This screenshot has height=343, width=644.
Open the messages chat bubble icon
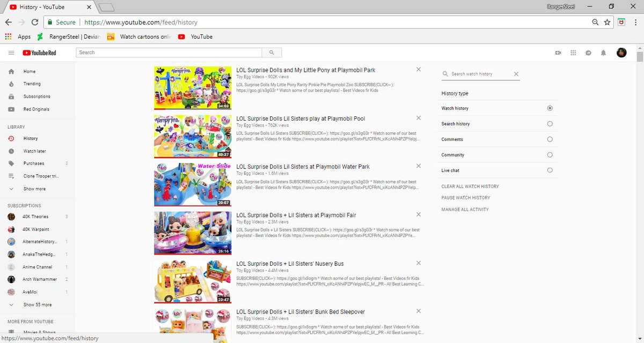pyautogui.click(x=588, y=53)
